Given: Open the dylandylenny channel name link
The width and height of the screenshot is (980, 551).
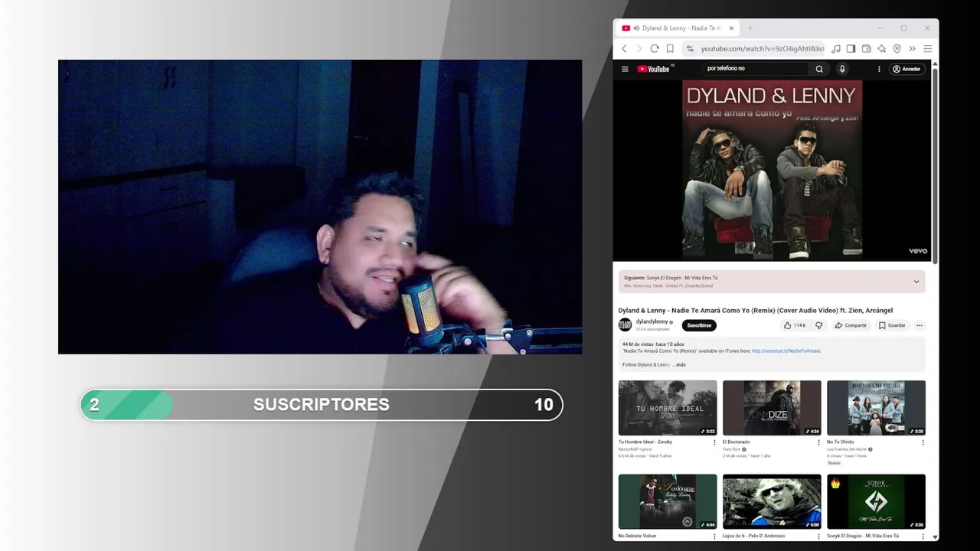Looking at the screenshot, I should pyautogui.click(x=652, y=321).
